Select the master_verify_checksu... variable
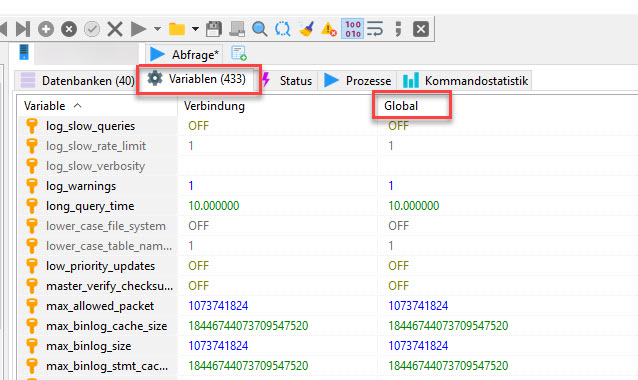This screenshot has height=380, width=638. 109,286
